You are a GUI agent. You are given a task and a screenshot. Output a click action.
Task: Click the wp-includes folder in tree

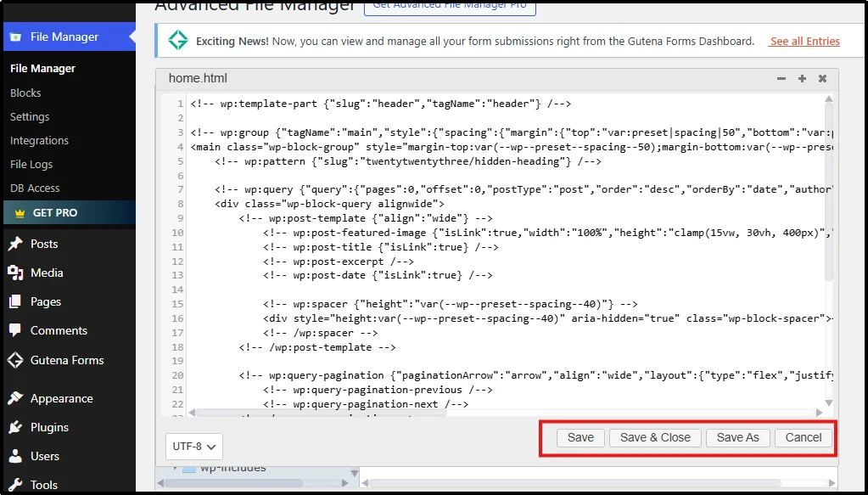pyautogui.click(x=232, y=468)
